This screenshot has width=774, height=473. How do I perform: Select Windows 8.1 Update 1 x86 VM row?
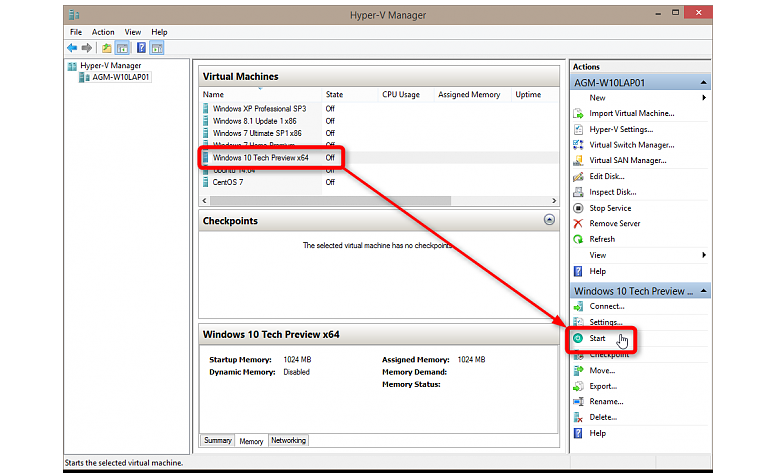coord(379,121)
